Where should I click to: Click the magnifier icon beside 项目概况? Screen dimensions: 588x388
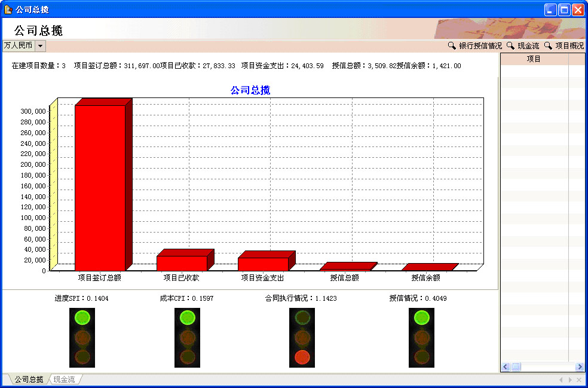pyautogui.click(x=548, y=46)
